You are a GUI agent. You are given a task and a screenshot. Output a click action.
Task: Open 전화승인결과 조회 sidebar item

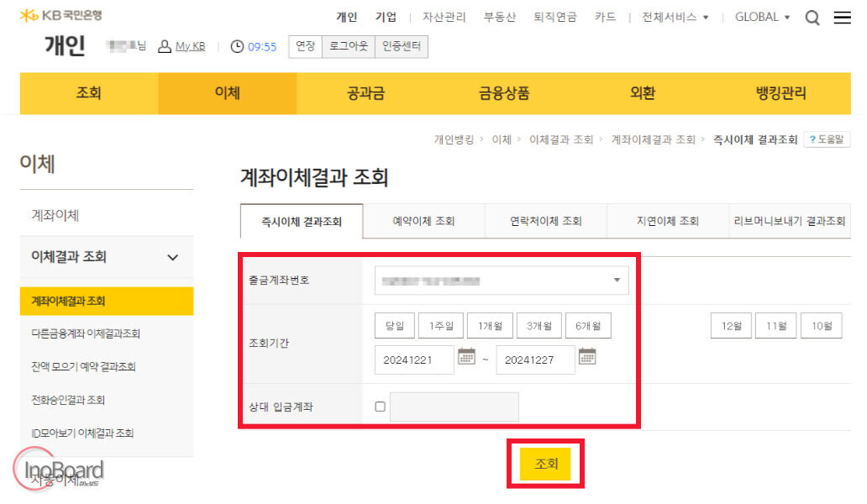pos(68,400)
